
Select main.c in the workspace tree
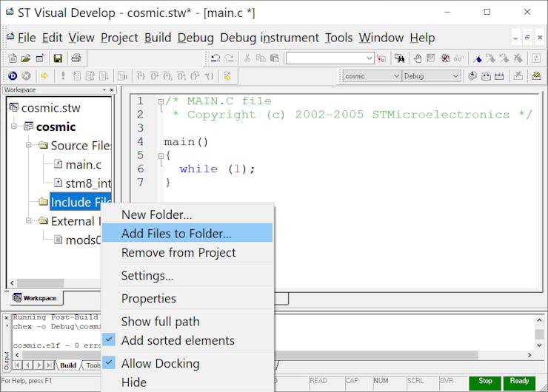(x=83, y=164)
